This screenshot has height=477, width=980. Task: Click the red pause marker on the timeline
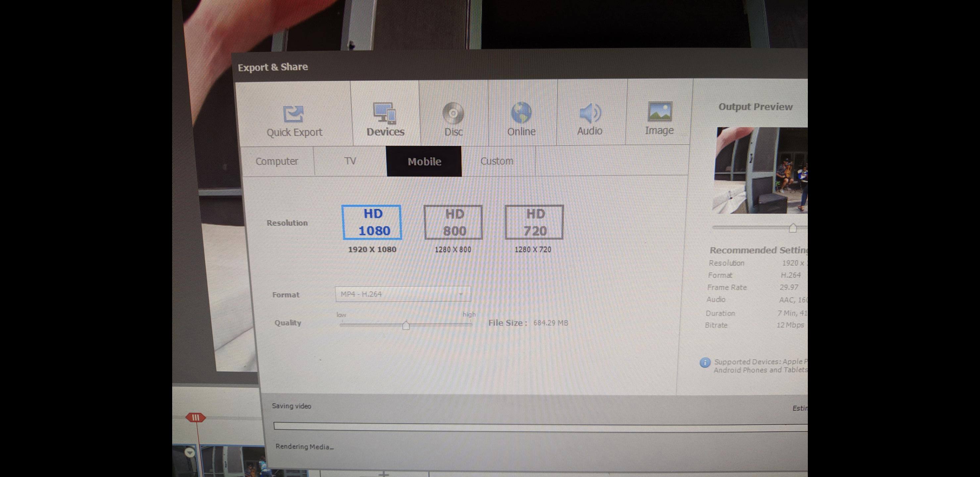click(196, 417)
